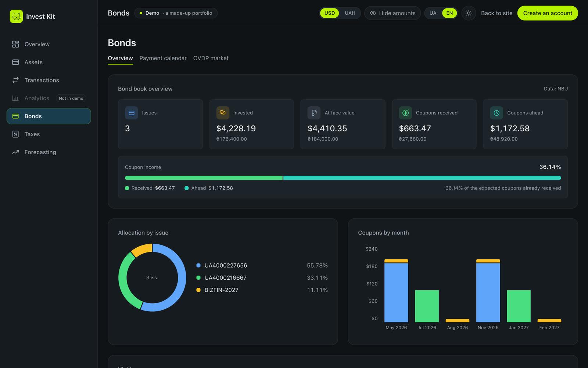Viewport: 588px width, 368px height.
Task: Click the Jan 2027 green bar
Action: coord(519,306)
